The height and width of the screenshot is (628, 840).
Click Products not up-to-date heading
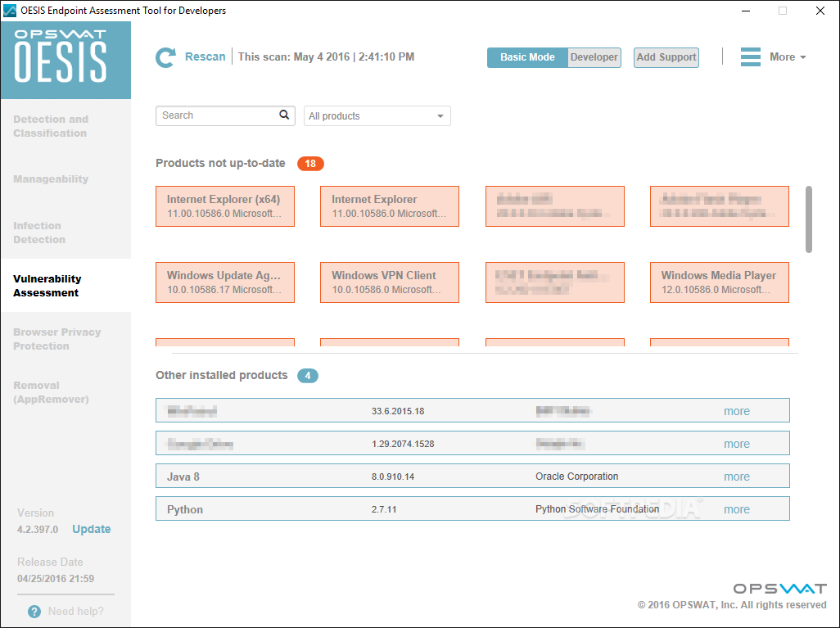click(220, 164)
